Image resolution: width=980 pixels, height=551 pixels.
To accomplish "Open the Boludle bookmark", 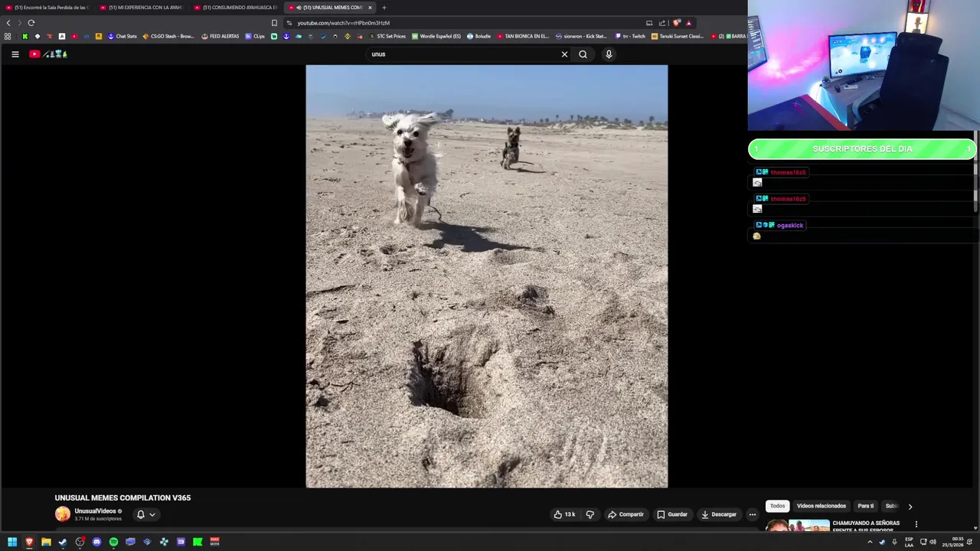I will [x=479, y=36].
